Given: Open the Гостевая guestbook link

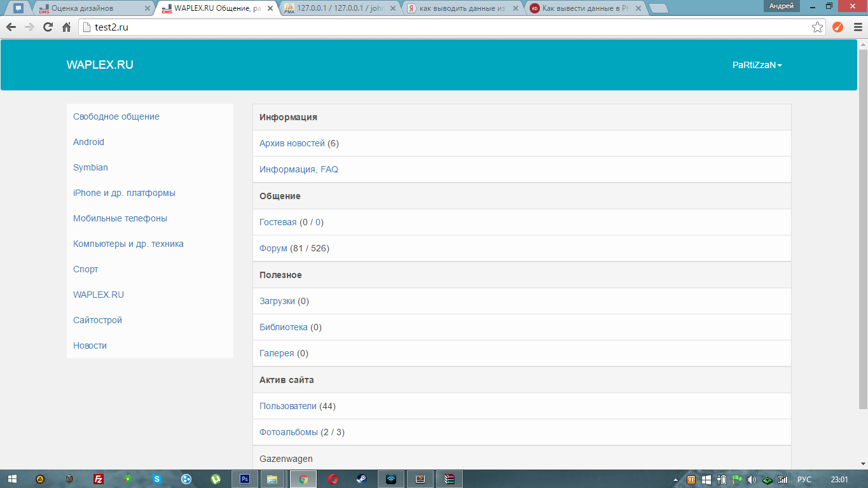Looking at the screenshot, I should [278, 222].
